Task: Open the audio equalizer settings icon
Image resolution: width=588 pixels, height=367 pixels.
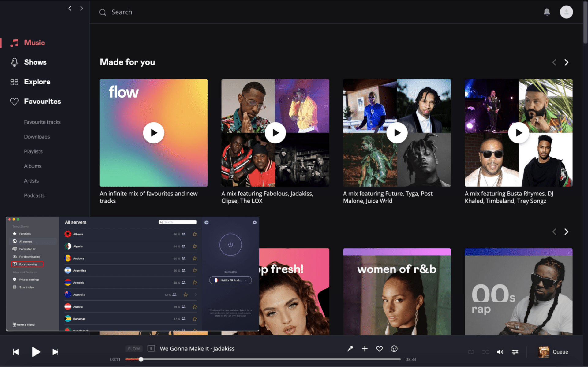Action: [x=515, y=352]
